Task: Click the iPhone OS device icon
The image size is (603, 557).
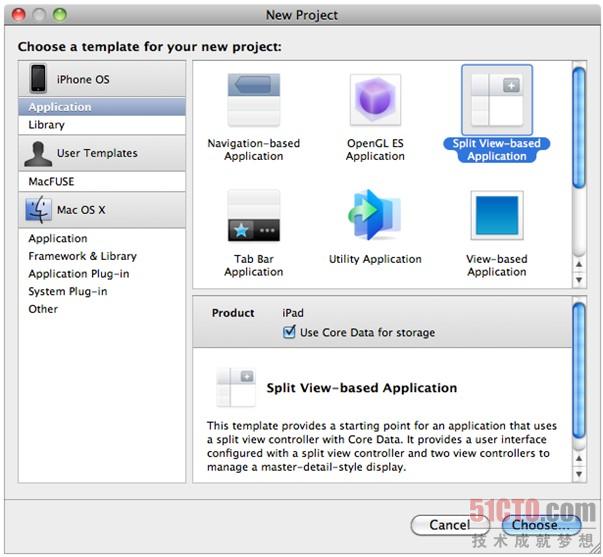Action: 38,78
